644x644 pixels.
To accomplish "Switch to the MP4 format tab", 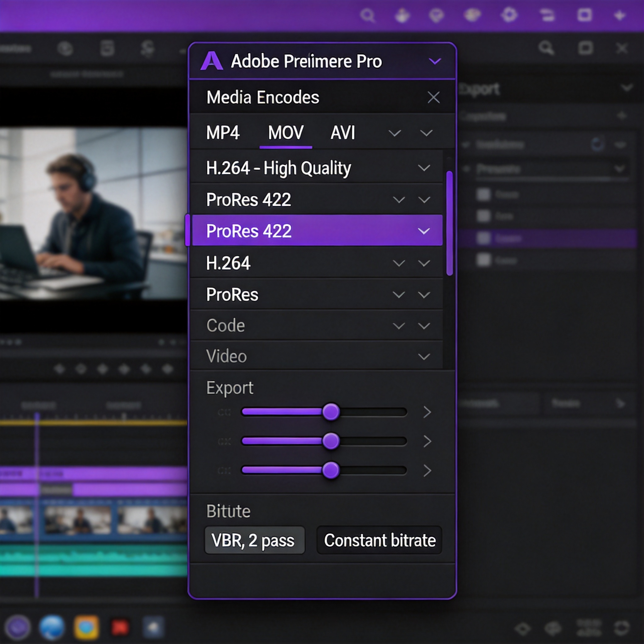I will tap(223, 133).
